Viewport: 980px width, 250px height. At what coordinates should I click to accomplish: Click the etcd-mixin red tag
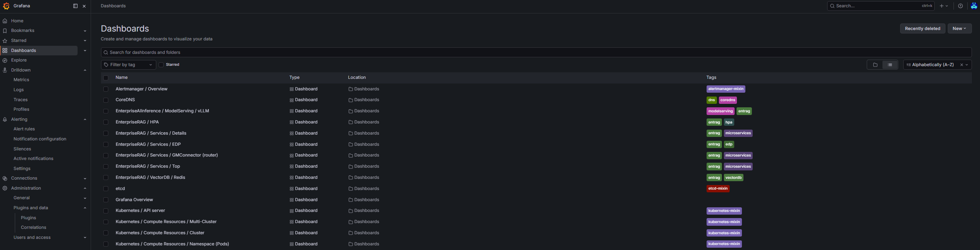718,188
